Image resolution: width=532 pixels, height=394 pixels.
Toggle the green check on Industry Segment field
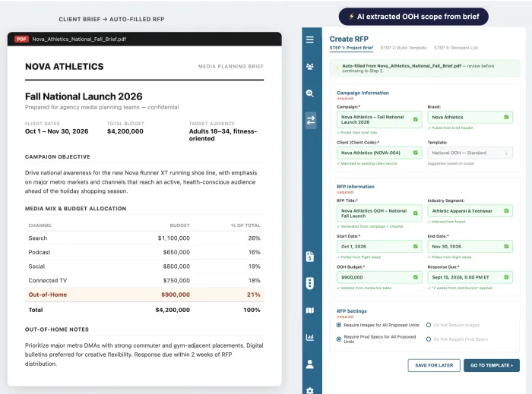point(506,211)
